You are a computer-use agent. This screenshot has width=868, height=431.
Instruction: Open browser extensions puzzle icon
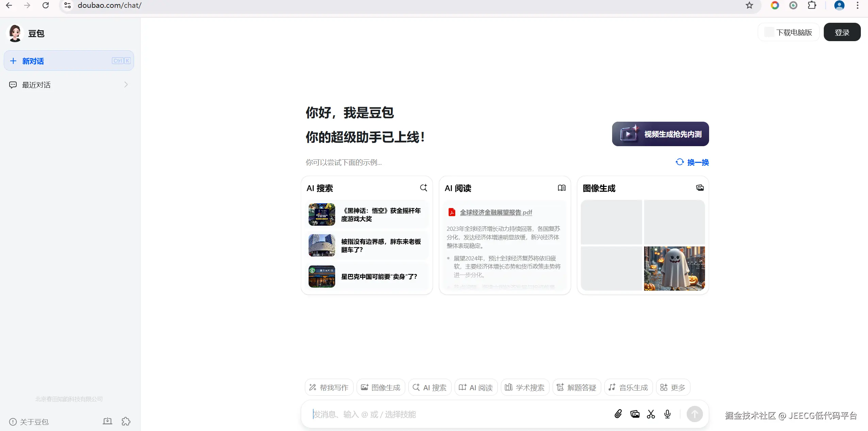tap(812, 5)
